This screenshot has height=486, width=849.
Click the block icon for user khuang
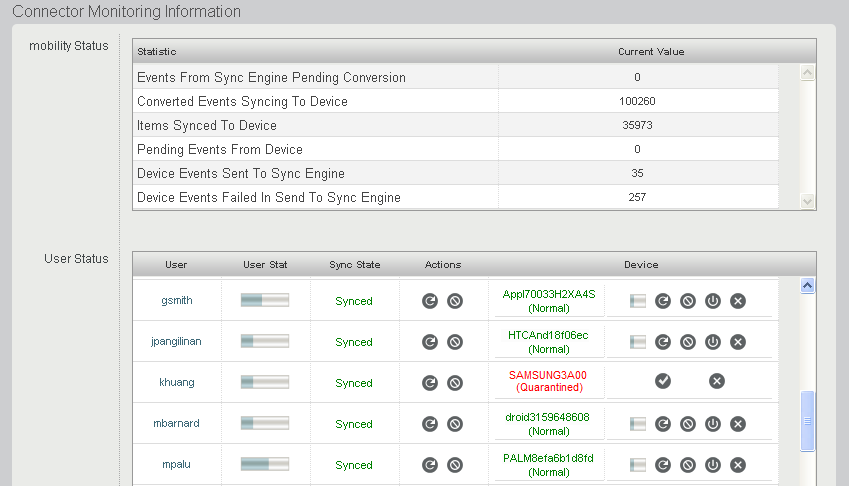click(x=455, y=383)
